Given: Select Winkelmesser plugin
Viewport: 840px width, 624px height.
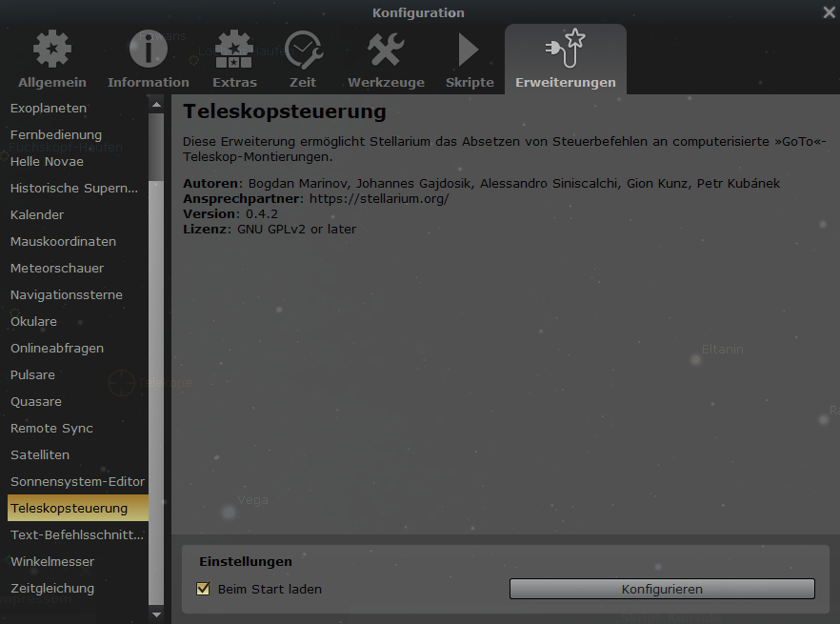Looking at the screenshot, I should click(x=78, y=562).
